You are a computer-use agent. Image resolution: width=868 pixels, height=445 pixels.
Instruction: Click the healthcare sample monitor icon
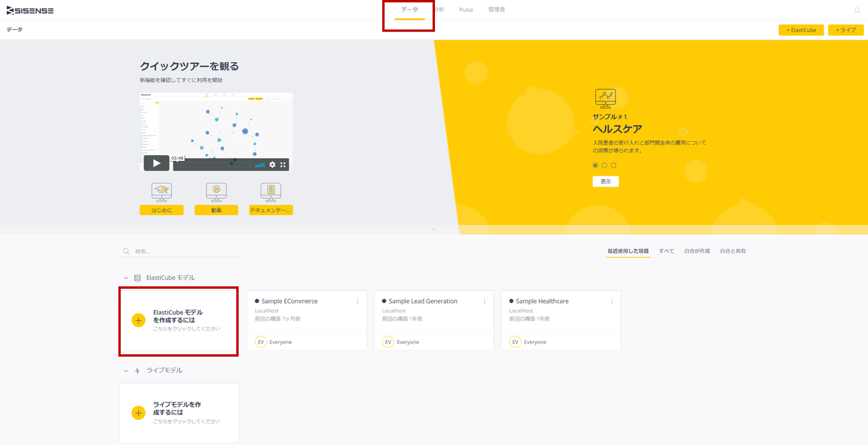pyautogui.click(x=605, y=98)
